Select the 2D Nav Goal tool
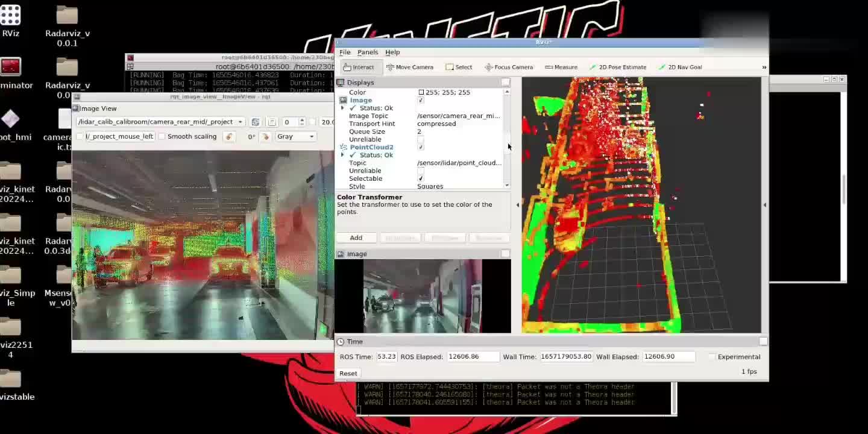Image resolution: width=868 pixels, height=434 pixels. point(680,67)
